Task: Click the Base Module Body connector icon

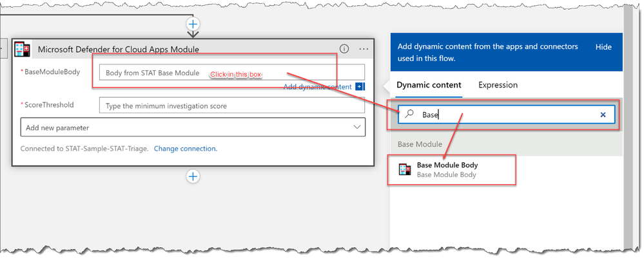Action: point(405,169)
